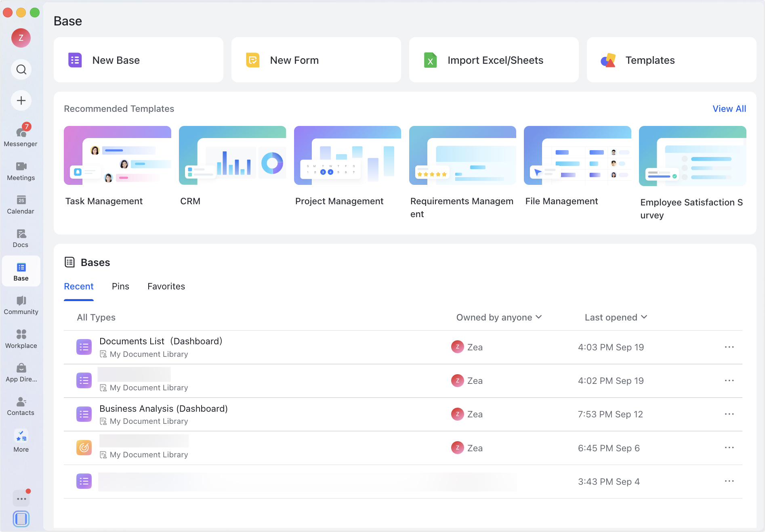Image resolution: width=765 pixels, height=532 pixels.
Task: Open Messenger from the sidebar
Action: [x=21, y=135]
